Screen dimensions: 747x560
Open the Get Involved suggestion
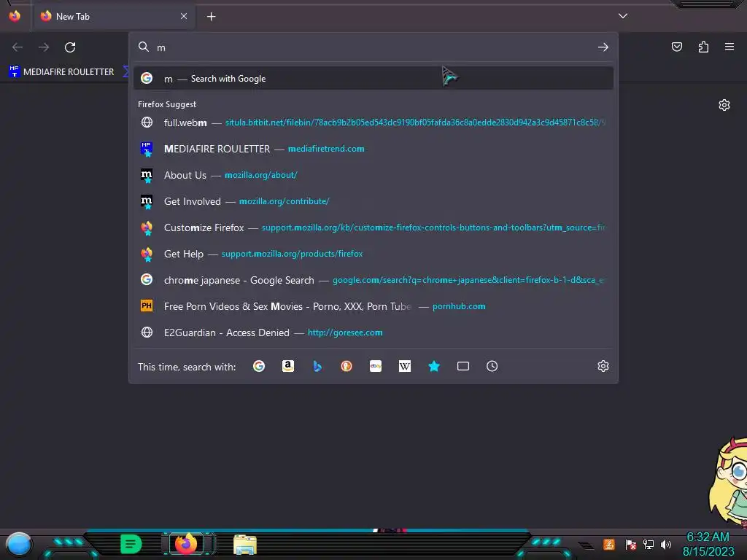click(373, 201)
